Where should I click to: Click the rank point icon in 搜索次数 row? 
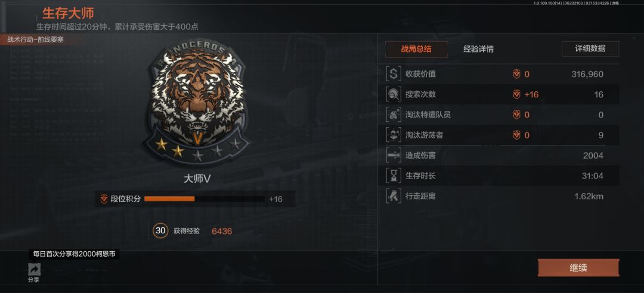click(516, 94)
